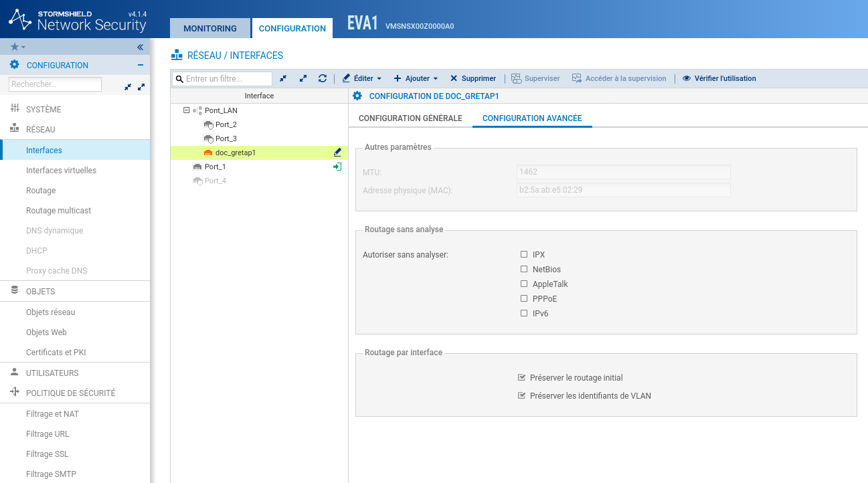Click the Supprimer button
Screen dimensions: 868x483
(x=473, y=78)
